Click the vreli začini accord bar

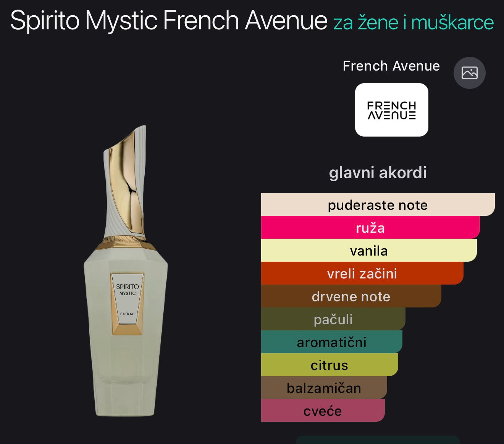click(362, 273)
